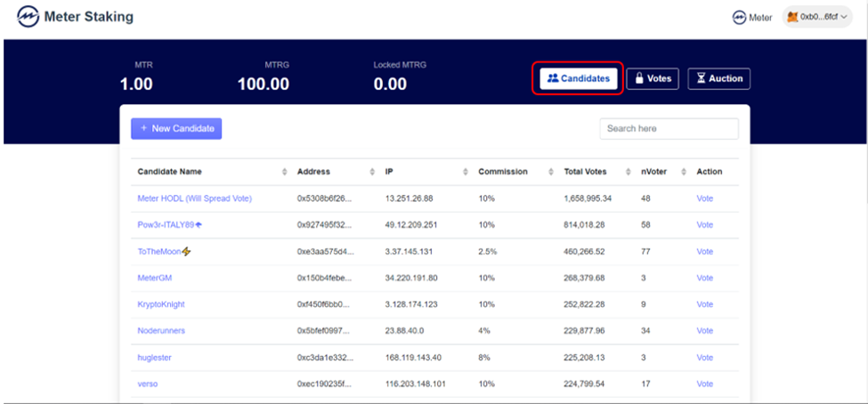The width and height of the screenshot is (868, 404).
Task: Sort by Address column arrows
Action: point(372,172)
